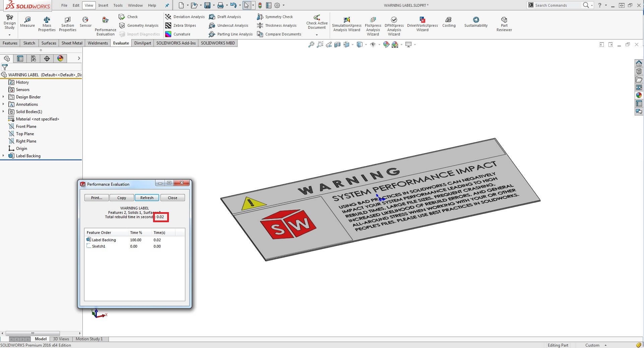Toggle Hide/Show Items eyeglasses icon
644x348 pixels.
pos(373,45)
